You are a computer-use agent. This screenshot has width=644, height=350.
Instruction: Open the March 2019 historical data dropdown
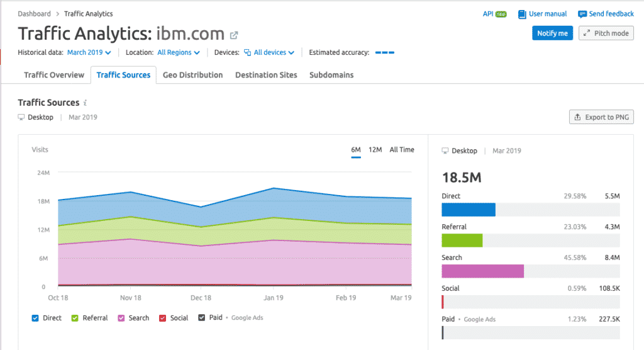click(89, 53)
